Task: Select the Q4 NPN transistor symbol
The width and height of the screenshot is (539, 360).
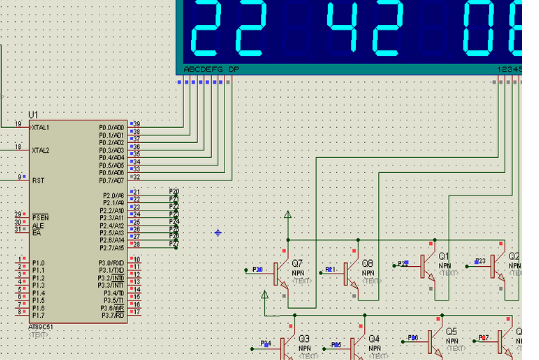Action: click(358, 346)
